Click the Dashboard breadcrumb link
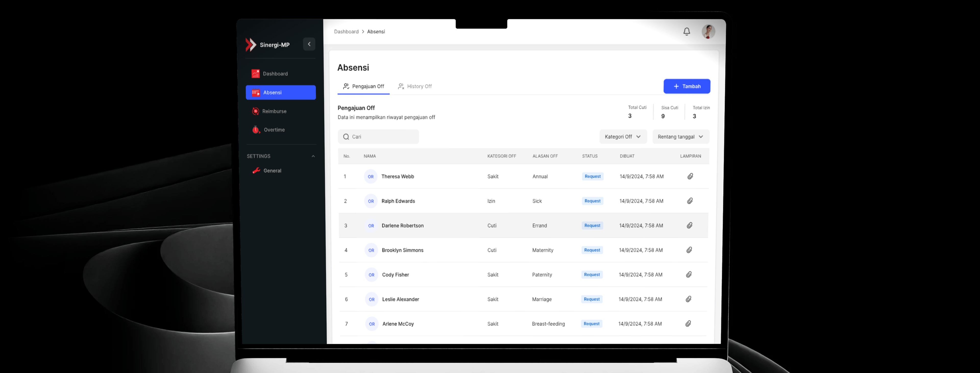Image resolution: width=980 pixels, height=373 pixels. 346,32
